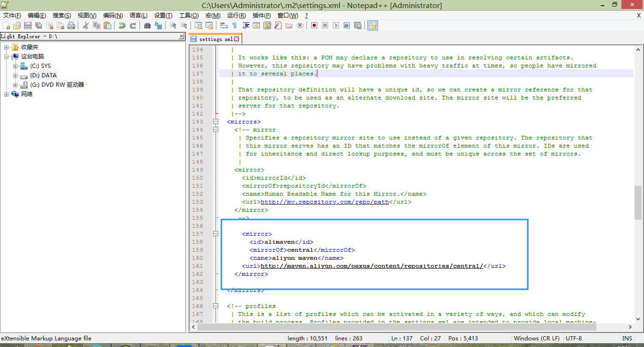Open the 搜索(S) menu

point(62,16)
